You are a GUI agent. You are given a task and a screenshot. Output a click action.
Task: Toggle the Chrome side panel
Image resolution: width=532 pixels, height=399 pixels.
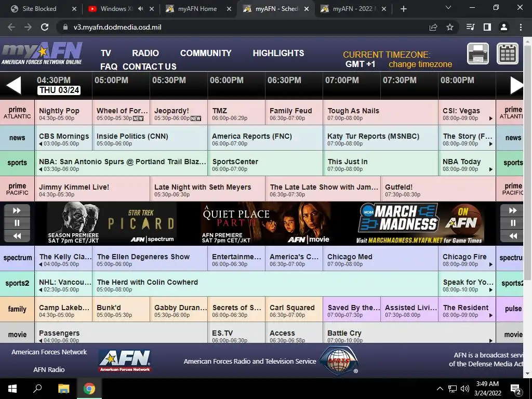[x=487, y=27]
